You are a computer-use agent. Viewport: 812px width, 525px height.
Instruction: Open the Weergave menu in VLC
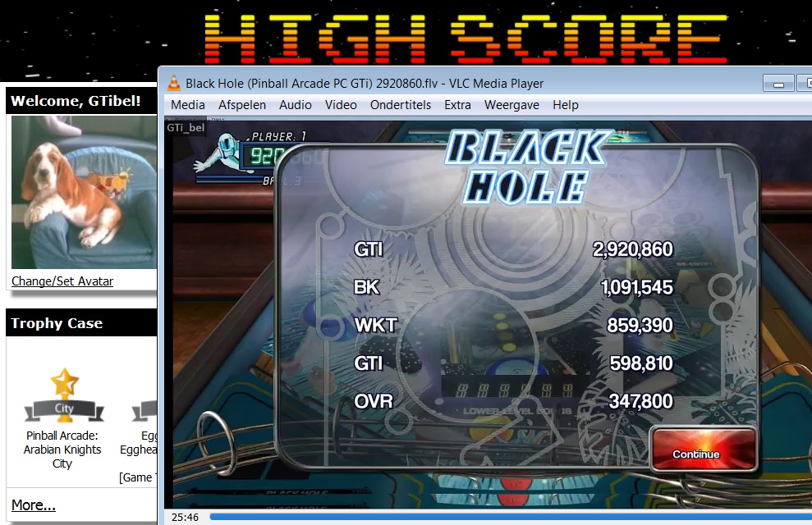click(x=512, y=105)
